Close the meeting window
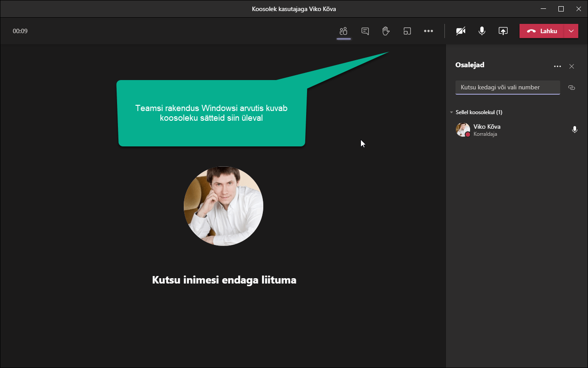Image resolution: width=588 pixels, height=368 pixels. [x=579, y=9]
